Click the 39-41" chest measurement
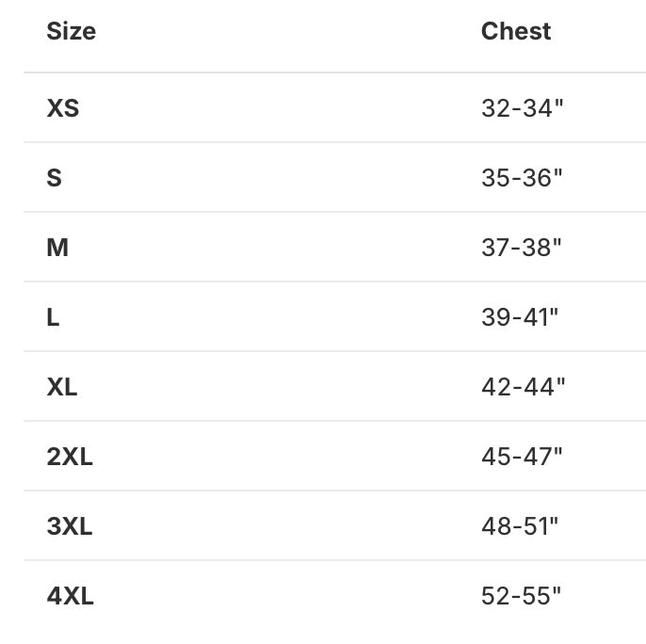This screenshot has height=644, width=646. (520, 317)
